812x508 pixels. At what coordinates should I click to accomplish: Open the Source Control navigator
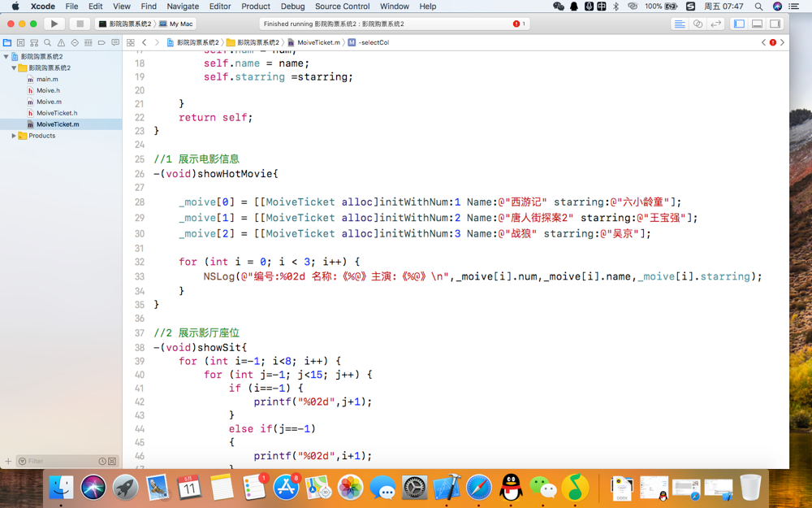pyautogui.click(x=21, y=42)
